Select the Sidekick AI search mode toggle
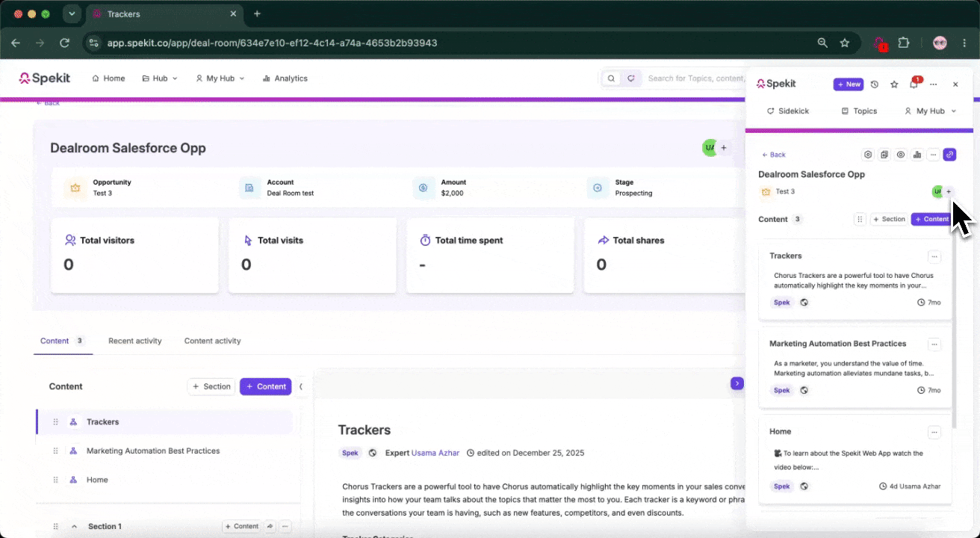The width and height of the screenshot is (980, 538). (631, 78)
